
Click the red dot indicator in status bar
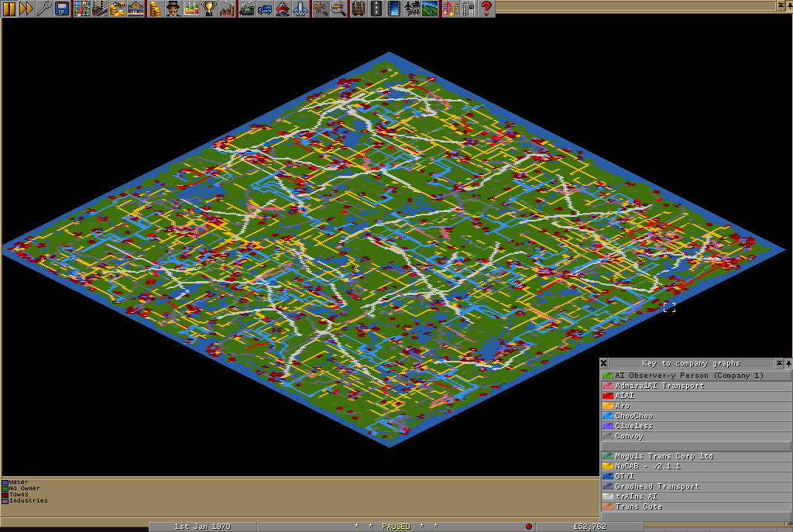528,527
